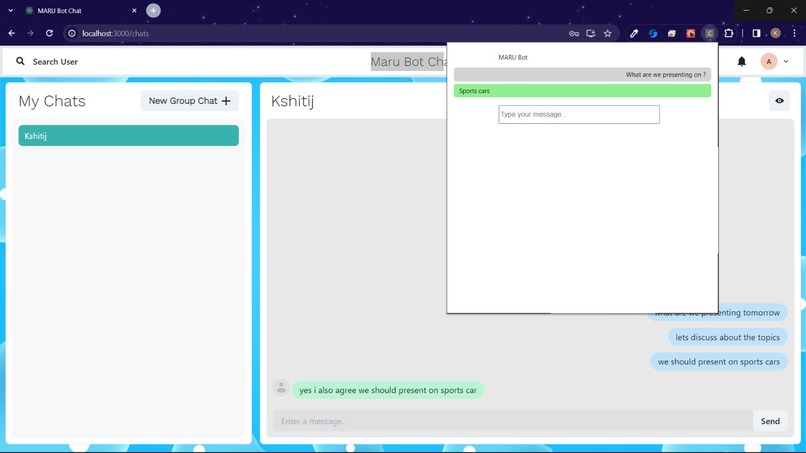This screenshot has height=453, width=806.
Task: Click the plus icon on New Group Chat
Action: point(226,101)
